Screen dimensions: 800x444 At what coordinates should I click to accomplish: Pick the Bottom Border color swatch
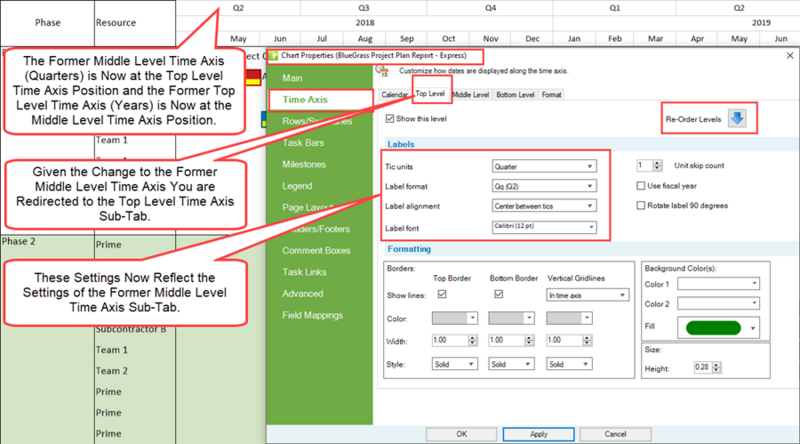[511, 318]
